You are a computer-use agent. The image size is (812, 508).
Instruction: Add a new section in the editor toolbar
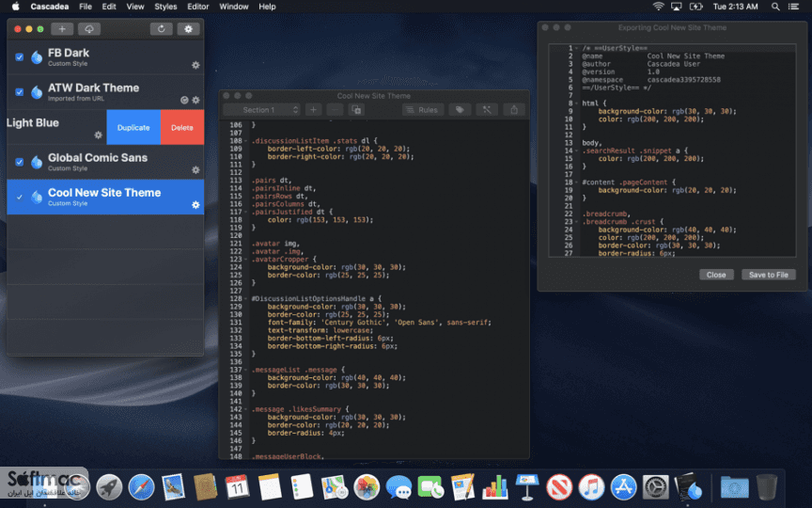(x=313, y=109)
